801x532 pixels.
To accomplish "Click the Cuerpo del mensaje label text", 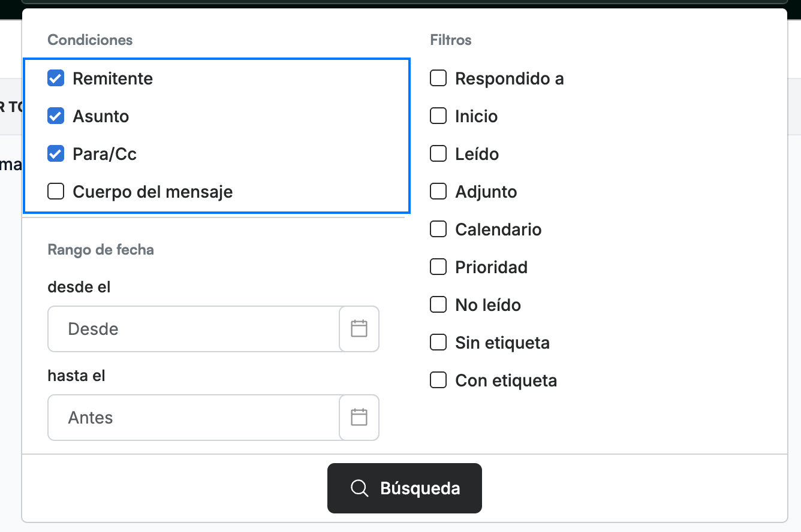I will pyautogui.click(x=153, y=192).
